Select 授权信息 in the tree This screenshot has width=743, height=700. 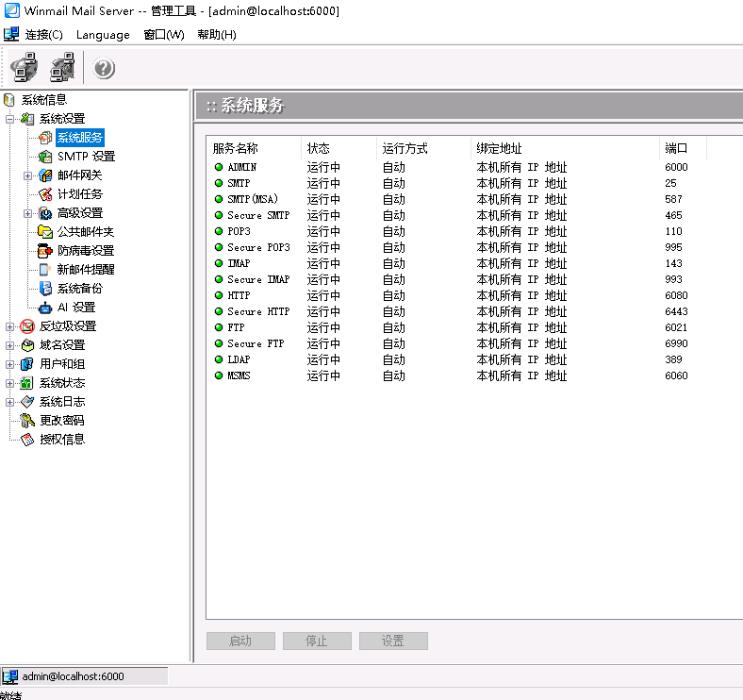coord(61,440)
